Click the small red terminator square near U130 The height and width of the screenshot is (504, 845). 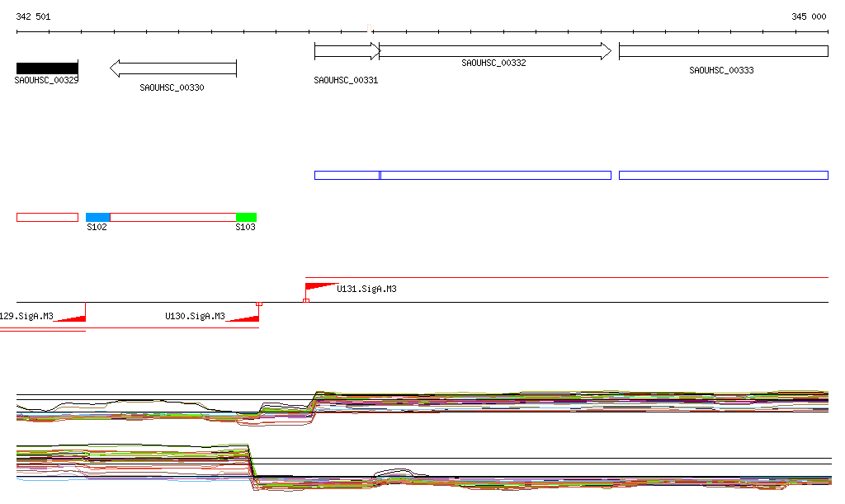click(x=259, y=304)
